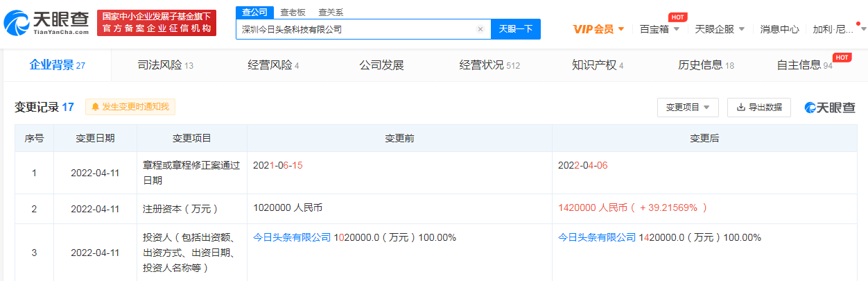Viewport: 868px width, 281px height.
Task: Switch to 经营风险 tab
Action: pos(273,65)
